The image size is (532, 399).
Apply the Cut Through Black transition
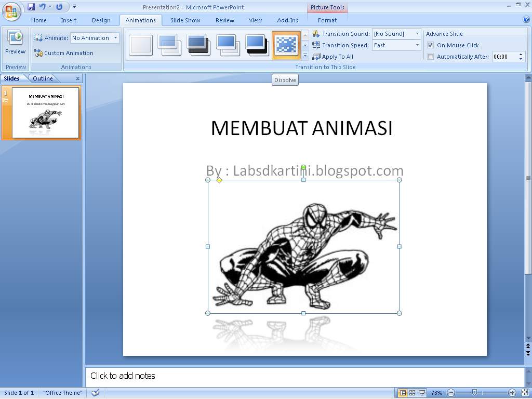coord(257,45)
